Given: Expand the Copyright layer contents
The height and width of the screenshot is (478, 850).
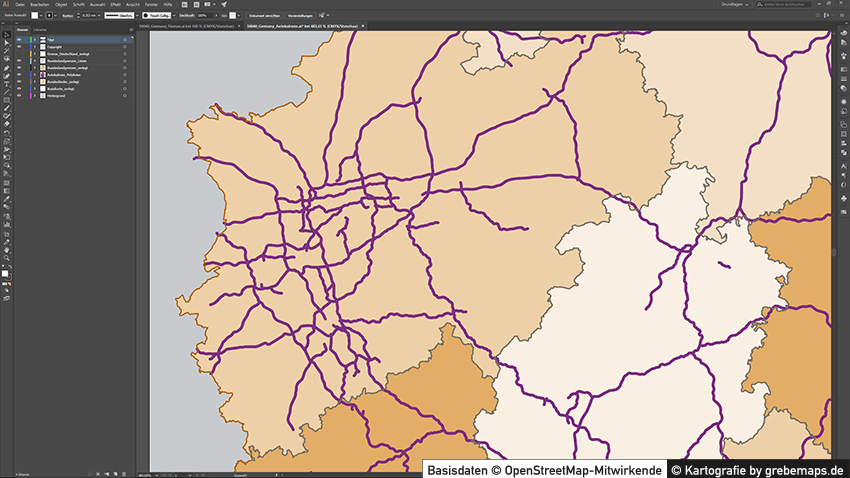Looking at the screenshot, I should (33, 47).
